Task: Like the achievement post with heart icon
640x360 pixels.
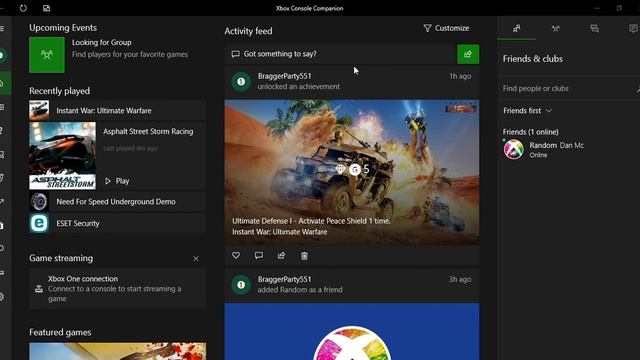Action: pos(236,256)
